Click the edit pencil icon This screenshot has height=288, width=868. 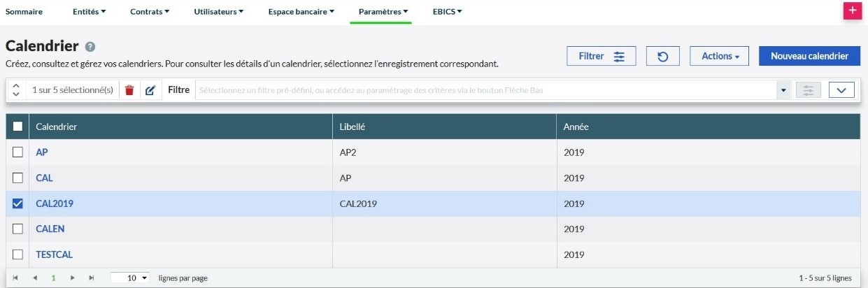click(150, 90)
